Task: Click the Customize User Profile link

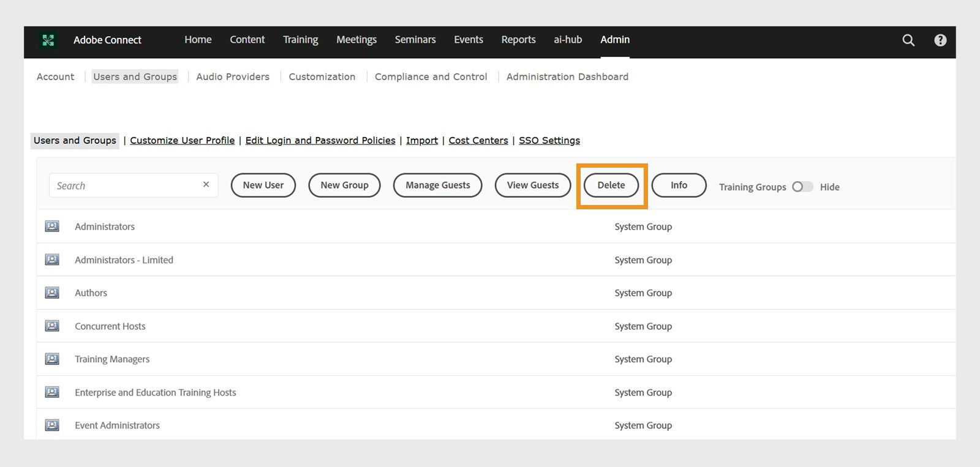Action: pyautogui.click(x=182, y=140)
